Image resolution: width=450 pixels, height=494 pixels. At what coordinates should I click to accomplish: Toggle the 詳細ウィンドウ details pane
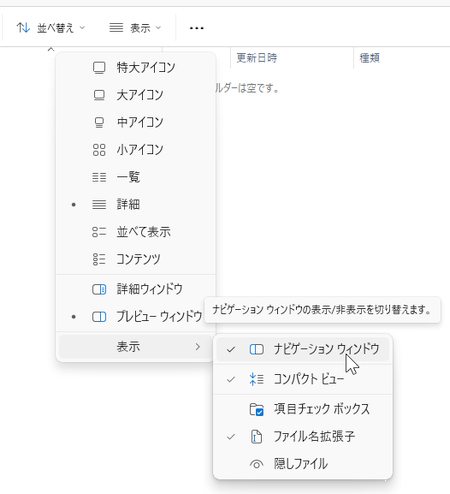[x=136, y=289]
